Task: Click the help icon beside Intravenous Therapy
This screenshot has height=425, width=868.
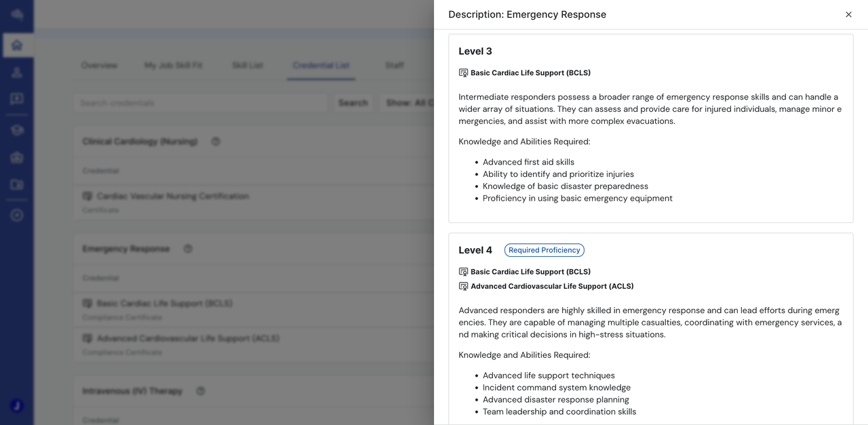Action: point(200,391)
